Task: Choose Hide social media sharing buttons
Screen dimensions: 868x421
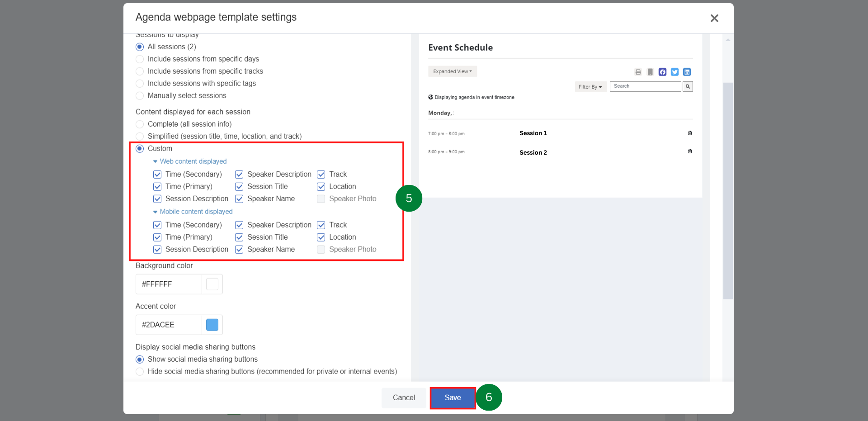Action: (140, 371)
